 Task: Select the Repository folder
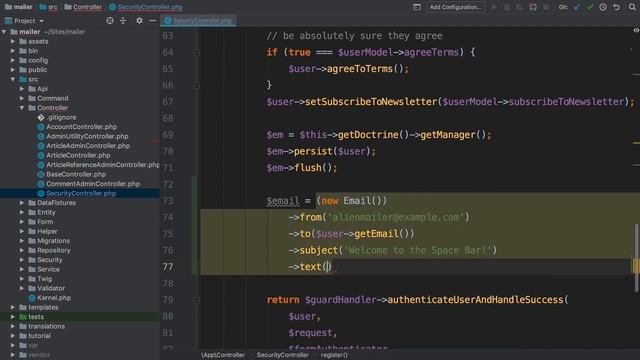point(53,250)
